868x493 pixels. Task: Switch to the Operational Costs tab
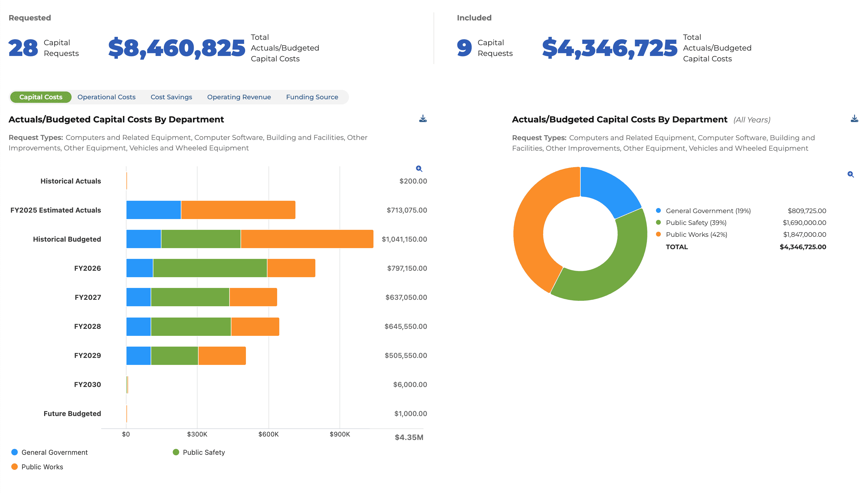click(x=106, y=97)
